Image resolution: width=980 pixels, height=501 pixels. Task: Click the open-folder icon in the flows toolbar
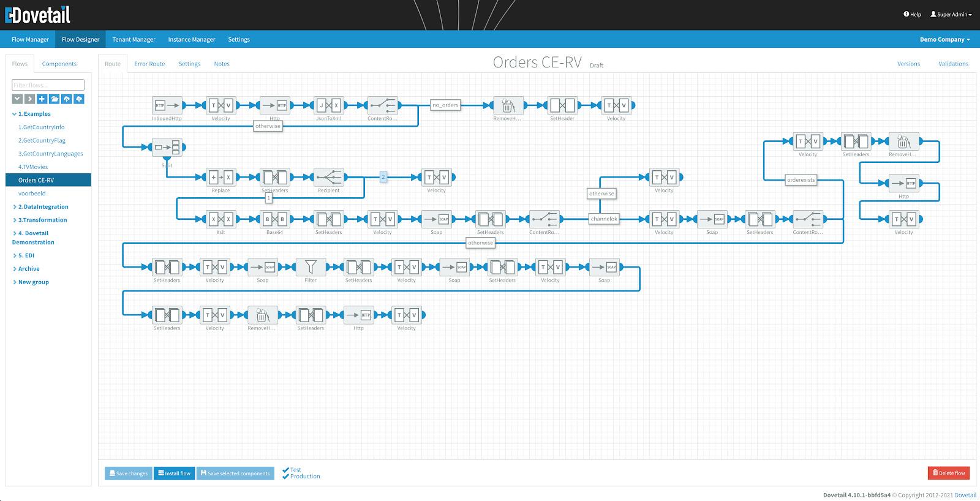(x=55, y=99)
